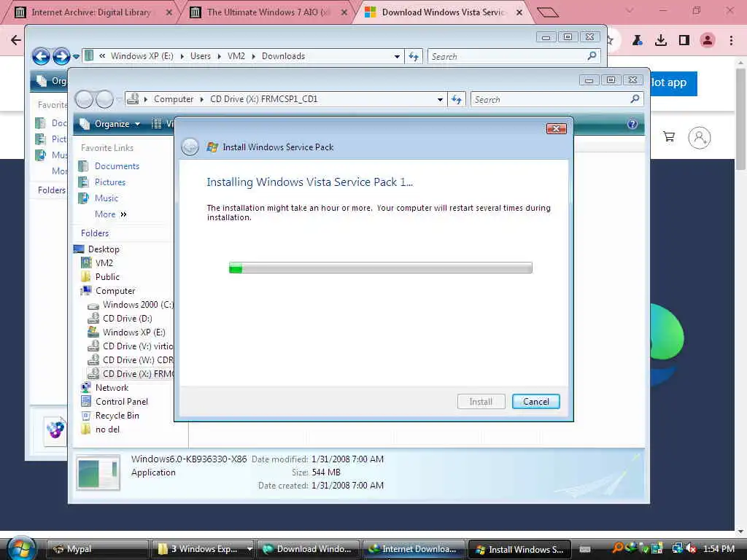Select Windows XP (E:) drive in tree
The width and height of the screenshot is (747, 560).
134,332
